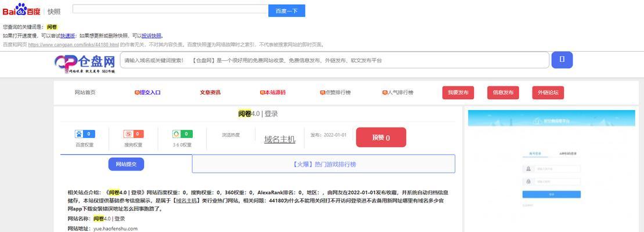Click the 360权重 label
The width and height of the screenshot is (644, 232).
[x=182, y=144]
